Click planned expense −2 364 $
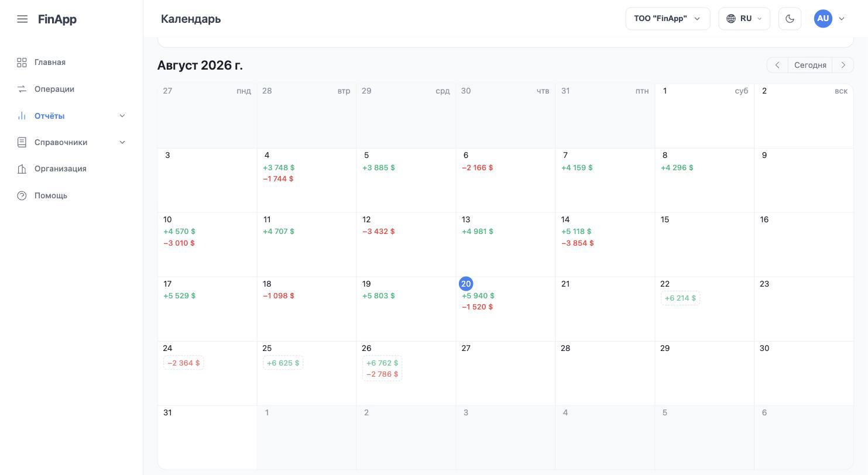The image size is (868, 475). pos(183,363)
